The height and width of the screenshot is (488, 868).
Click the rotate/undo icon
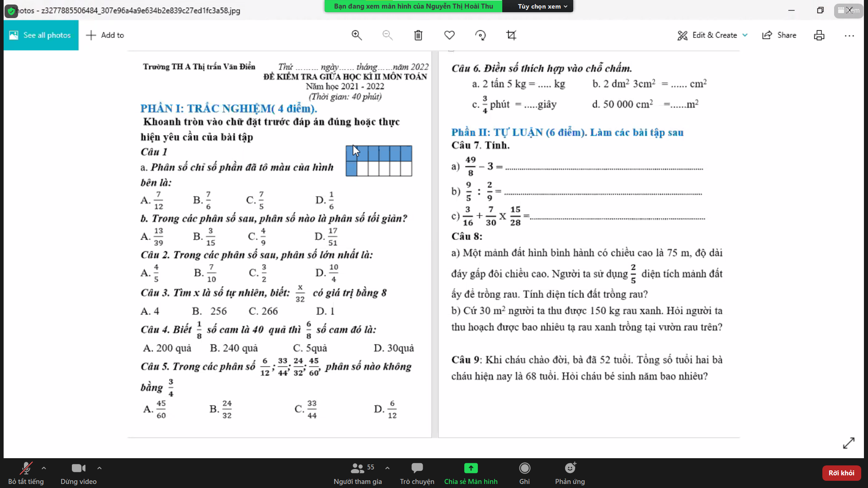pos(481,35)
